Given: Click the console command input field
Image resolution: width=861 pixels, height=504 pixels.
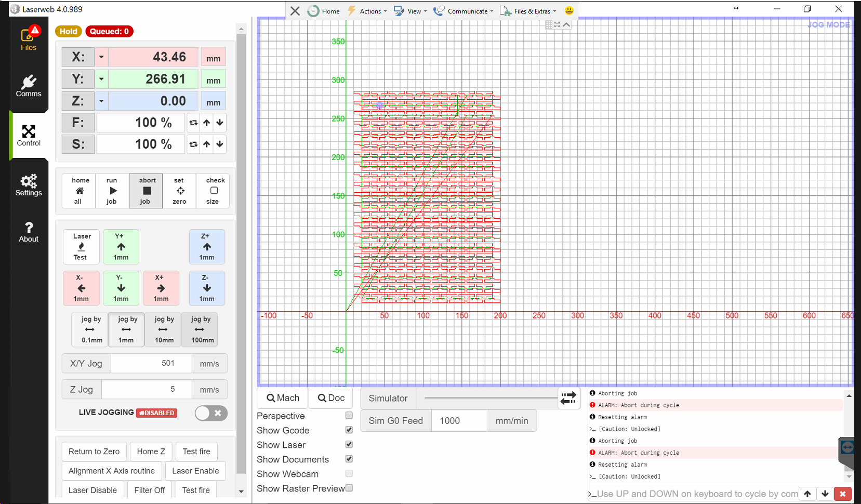Looking at the screenshot, I should coord(697,494).
